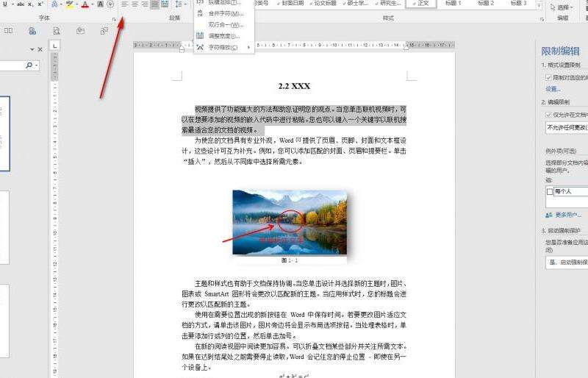Image resolution: width=588 pixels, height=378 pixels.
Task: Apply the 封面日期 style
Action: click(290, 4)
